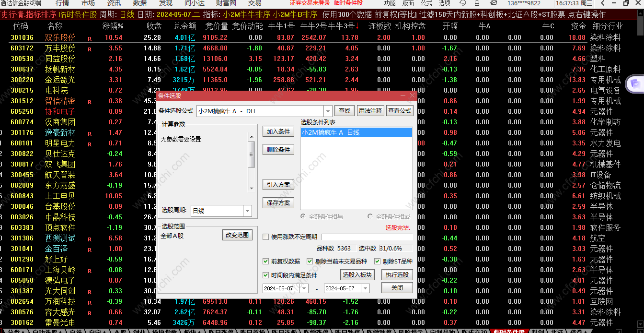Toggle 剔除ST品种 checkbox

(x=378, y=262)
